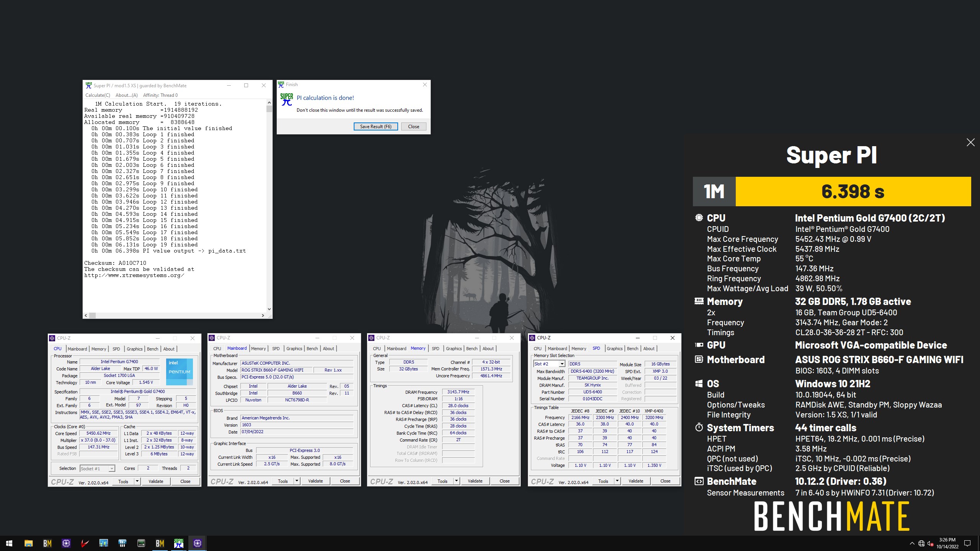Switch to Graphics tab in the Mainboard CPU-Z window

tap(294, 349)
